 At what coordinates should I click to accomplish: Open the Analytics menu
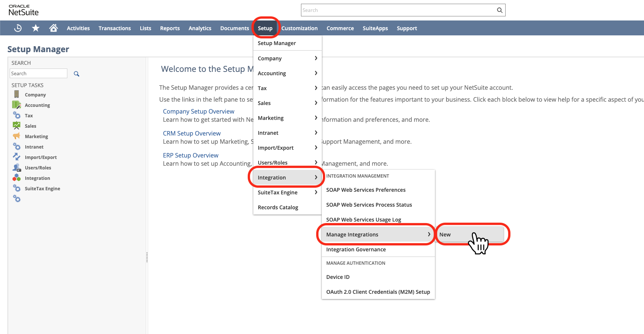click(200, 28)
